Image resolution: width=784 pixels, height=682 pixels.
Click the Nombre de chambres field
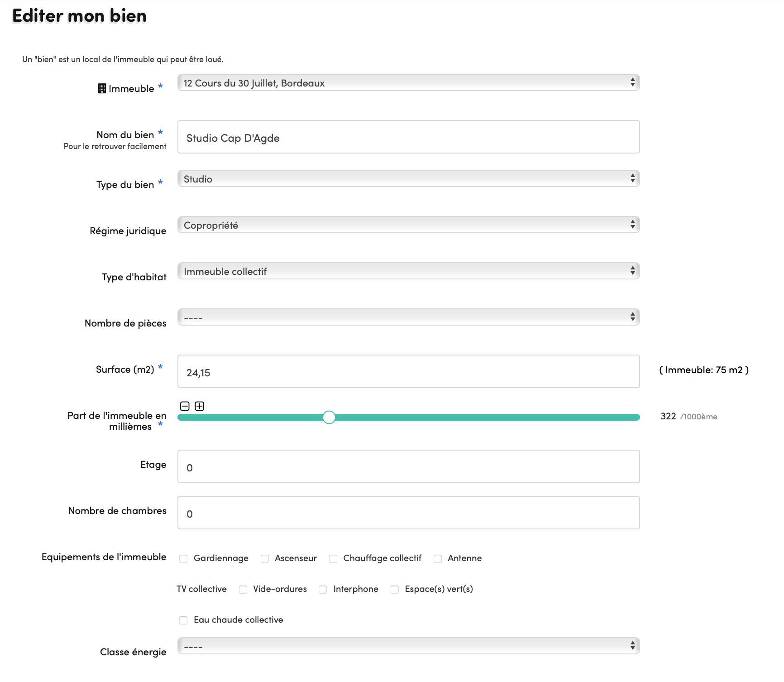tap(408, 513)
